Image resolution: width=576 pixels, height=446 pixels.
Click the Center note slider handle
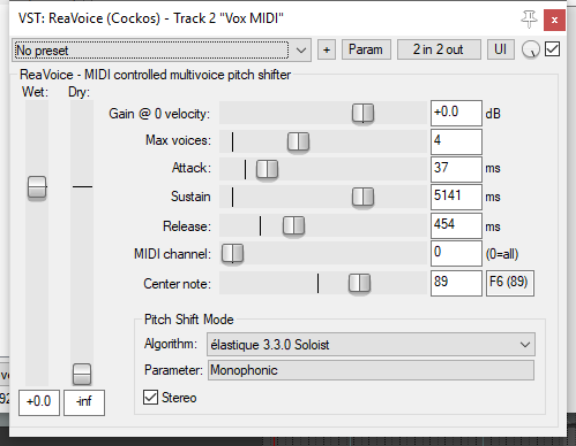click(x=360, y=283)
